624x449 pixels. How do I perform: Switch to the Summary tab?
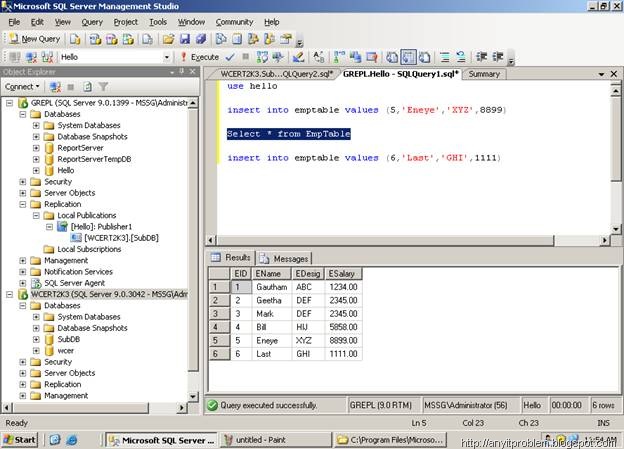(484, 74)
